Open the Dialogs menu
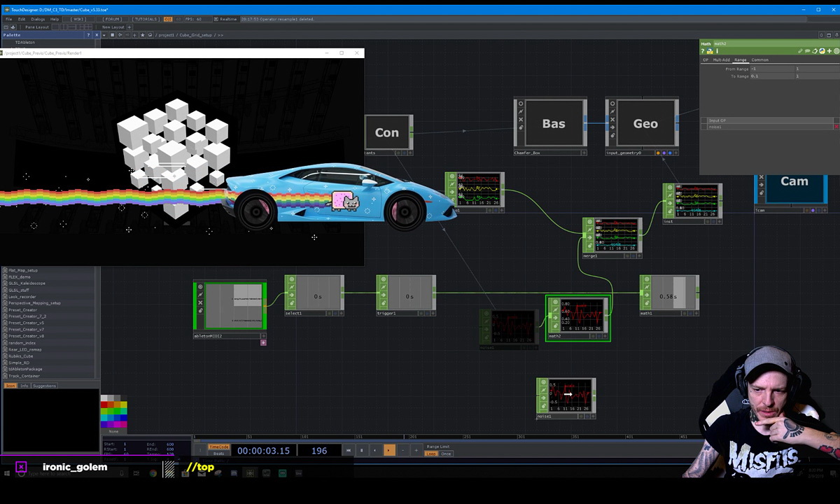The height and width of the screenshot is (504, 840). (x=38, y=19)
